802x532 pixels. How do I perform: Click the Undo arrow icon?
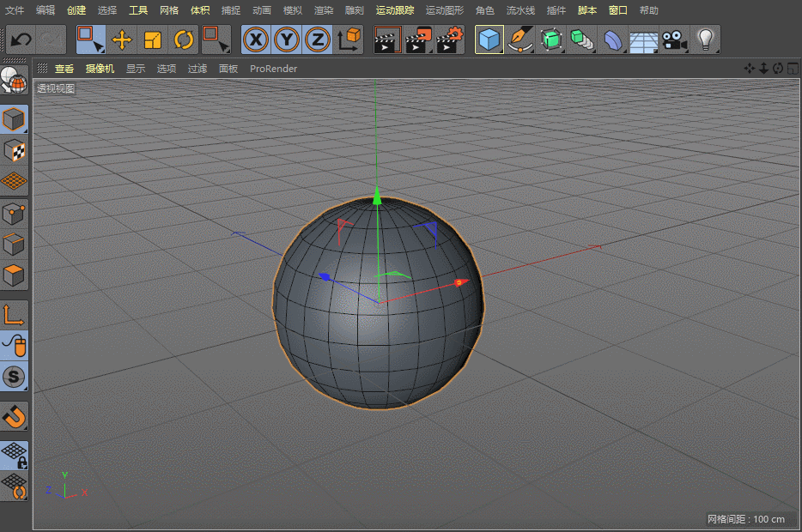21,39
